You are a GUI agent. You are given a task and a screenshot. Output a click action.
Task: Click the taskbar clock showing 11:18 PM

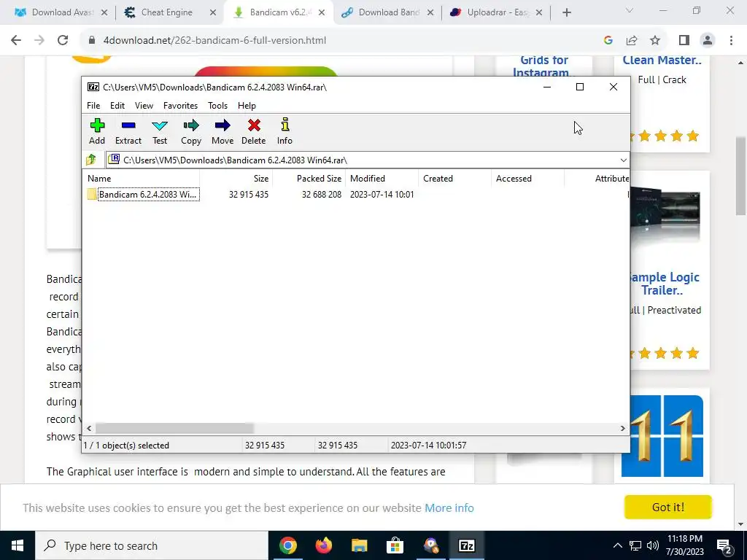[685, 545]
